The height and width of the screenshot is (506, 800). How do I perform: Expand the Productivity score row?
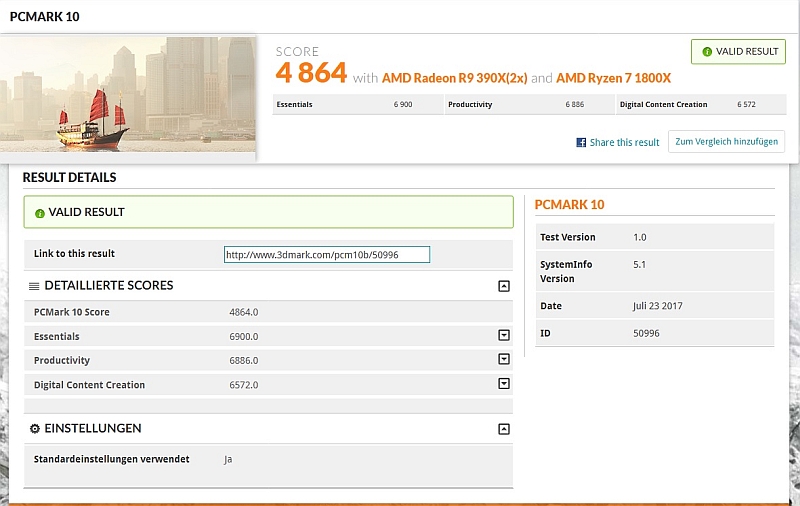(x=504, y=359)
